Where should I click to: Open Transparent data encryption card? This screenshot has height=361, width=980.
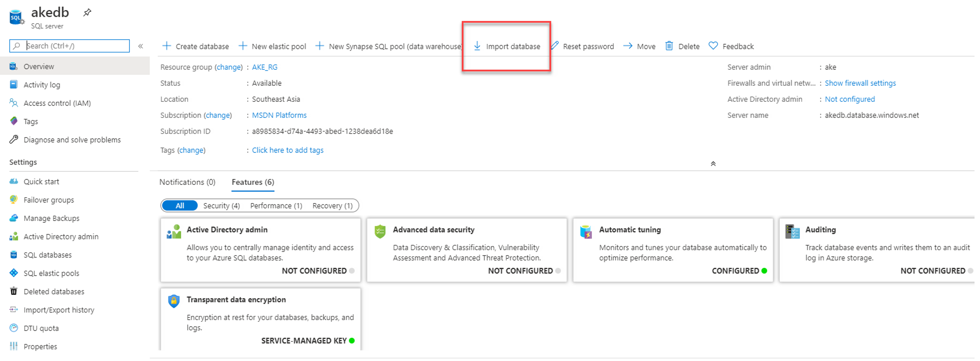click(260, 319)
